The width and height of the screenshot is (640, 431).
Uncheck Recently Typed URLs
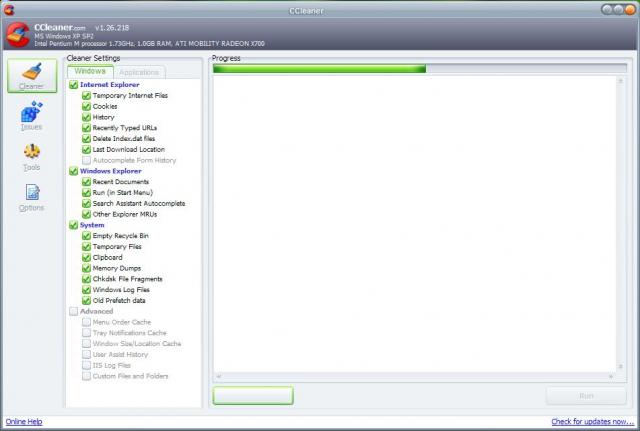(x=86, y=128)
